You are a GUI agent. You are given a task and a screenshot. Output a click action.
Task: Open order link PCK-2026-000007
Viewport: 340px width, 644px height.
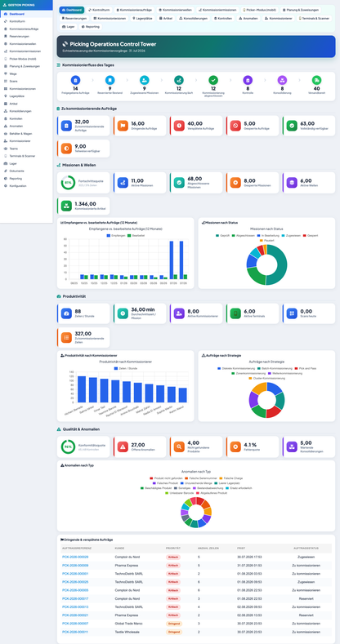click(x=75, y=623)
